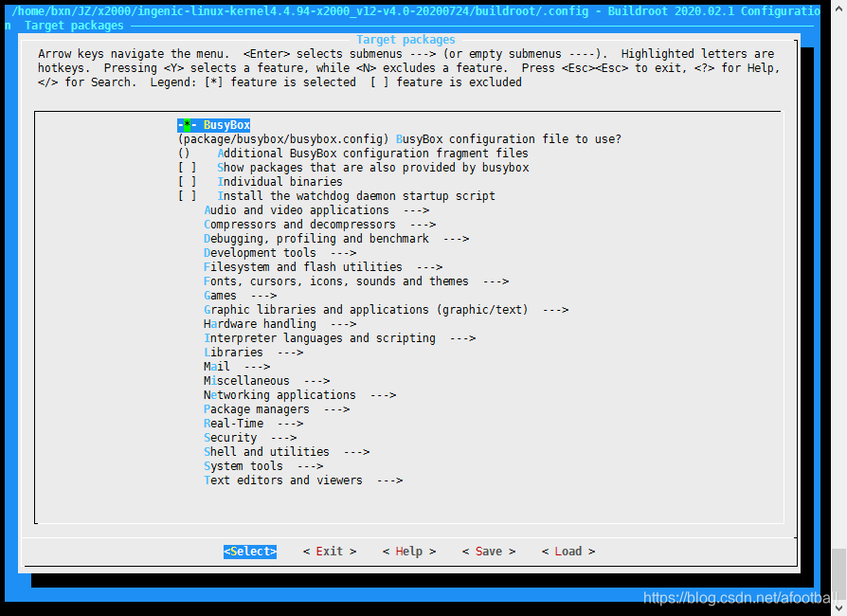847x616 pixels.
Task: Toggle Show packages also provided by busybox
Action: pyautogui.click(x=353, y=168)
